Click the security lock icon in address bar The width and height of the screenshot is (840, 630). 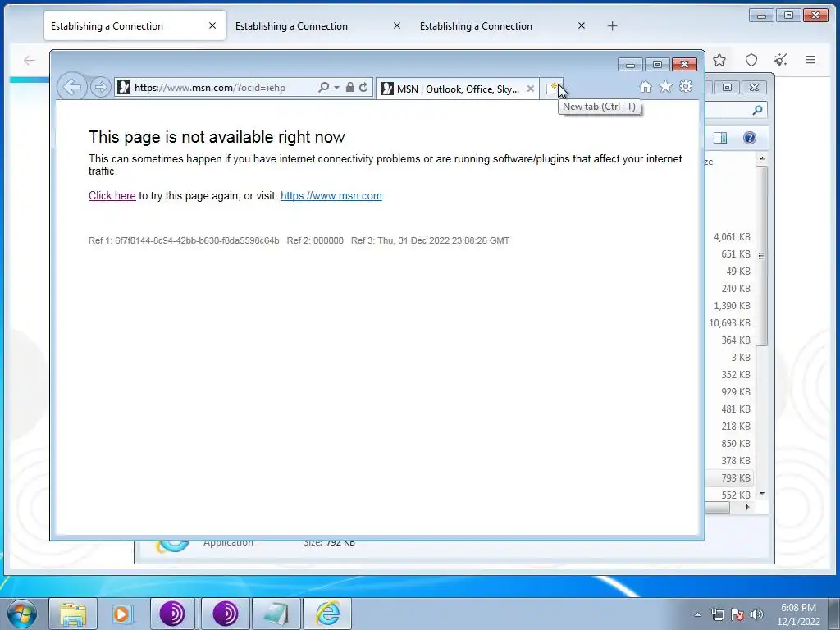click(349, 87)
